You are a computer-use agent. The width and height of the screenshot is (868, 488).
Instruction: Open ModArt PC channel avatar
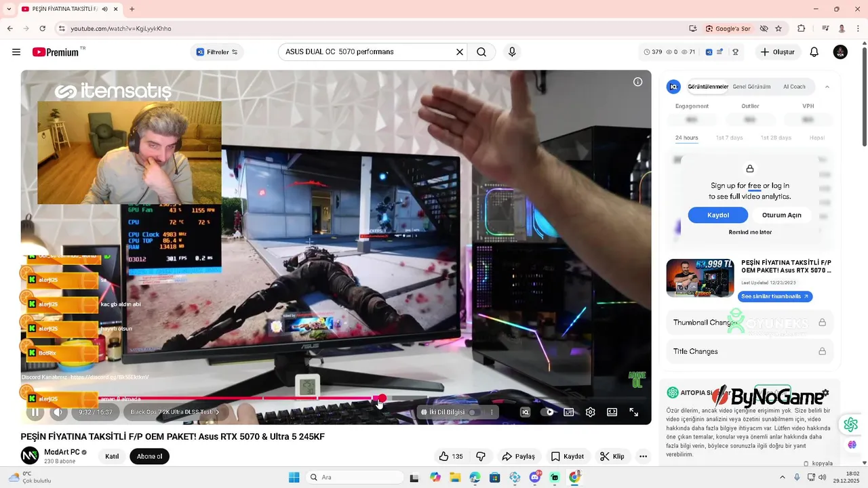(x=30, y=455)
